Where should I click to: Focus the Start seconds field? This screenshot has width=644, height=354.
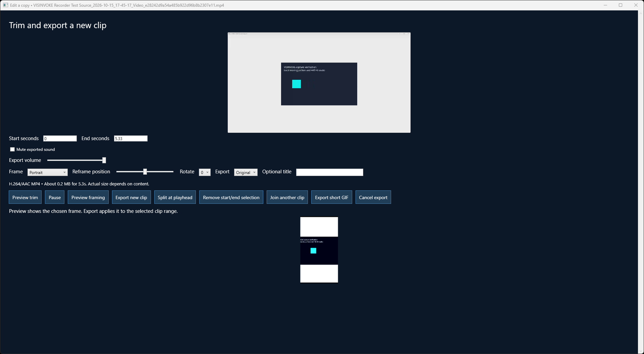tap(60, 138)
